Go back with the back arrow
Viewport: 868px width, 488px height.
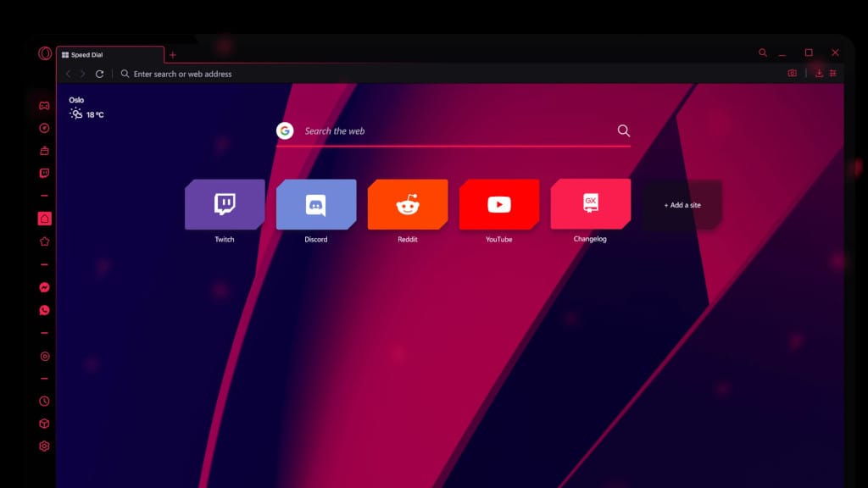click(68, 74)
